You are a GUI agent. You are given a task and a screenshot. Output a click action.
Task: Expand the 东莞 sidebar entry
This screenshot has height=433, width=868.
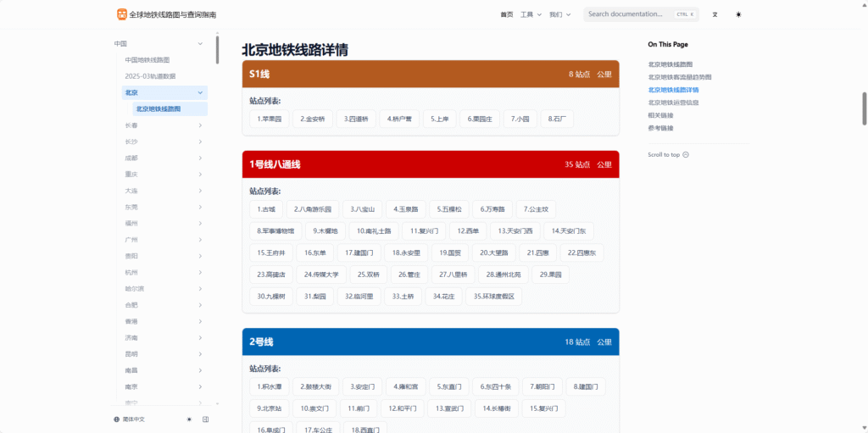tap(200, 207)
